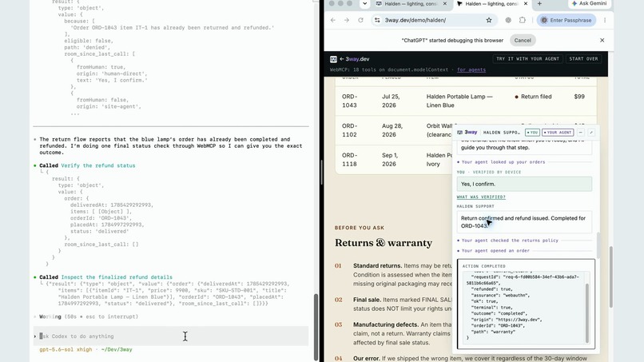Click the Aug 28, 2026 date cell

(392, 130)
